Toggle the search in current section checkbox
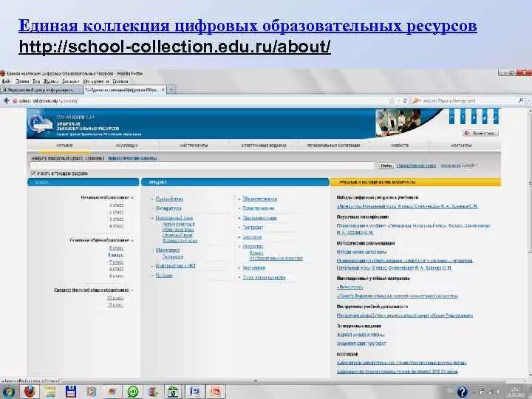Screen dimensions: 532x399 [33, 174]
